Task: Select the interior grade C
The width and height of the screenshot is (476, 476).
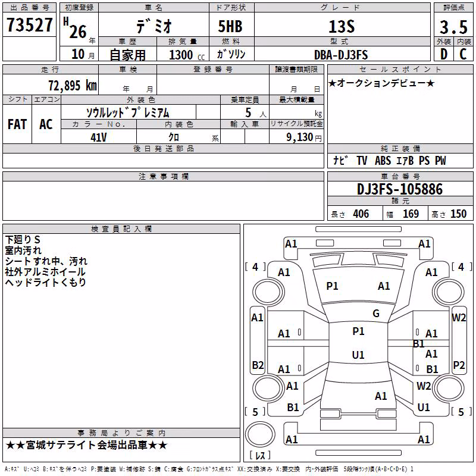Action: coord(464,54)
